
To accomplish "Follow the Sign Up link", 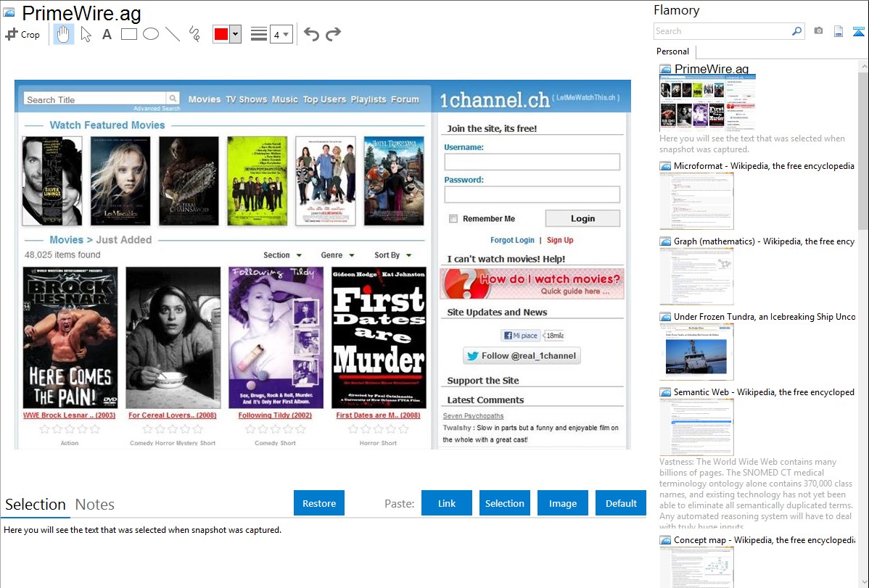I will click(x=560, y=240).
